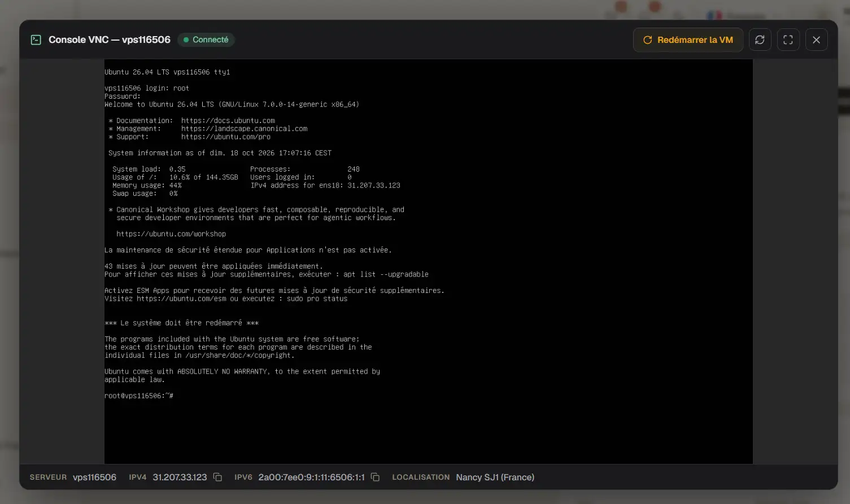Click the https://docs.ubuntu.com line in terminal

pos(228,121)
